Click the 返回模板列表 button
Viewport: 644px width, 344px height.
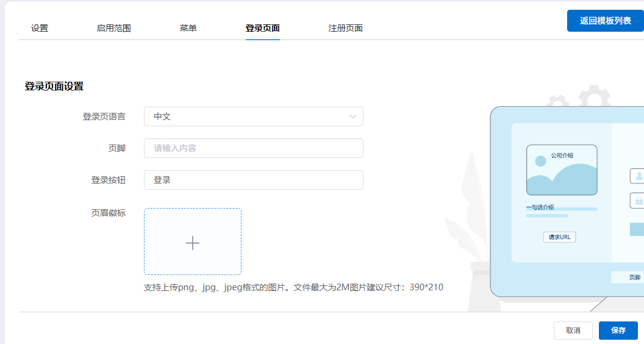point(605,21)
